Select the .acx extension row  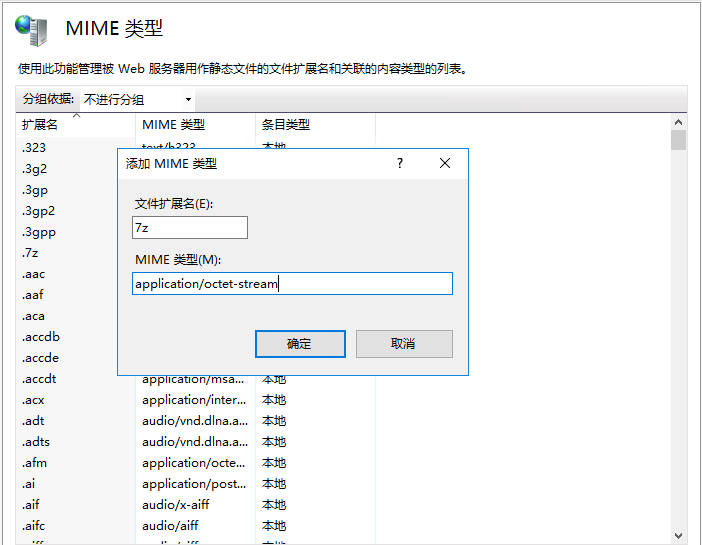34,400
